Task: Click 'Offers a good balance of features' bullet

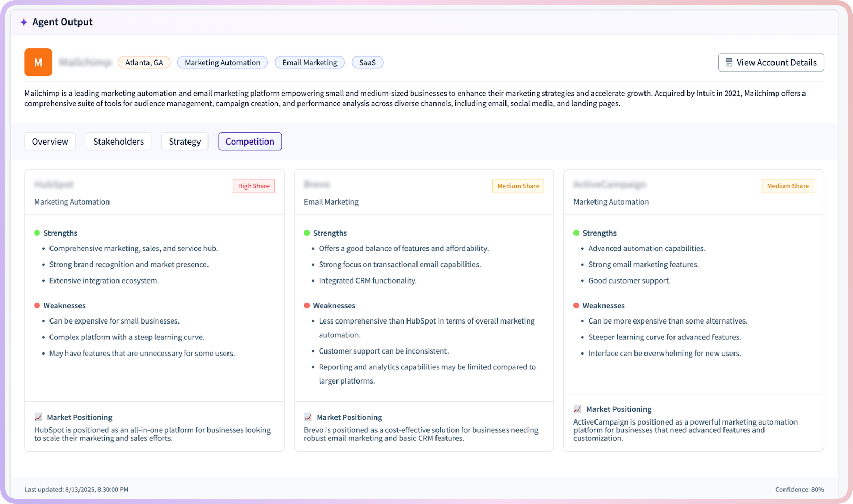Action: [404, 249]
